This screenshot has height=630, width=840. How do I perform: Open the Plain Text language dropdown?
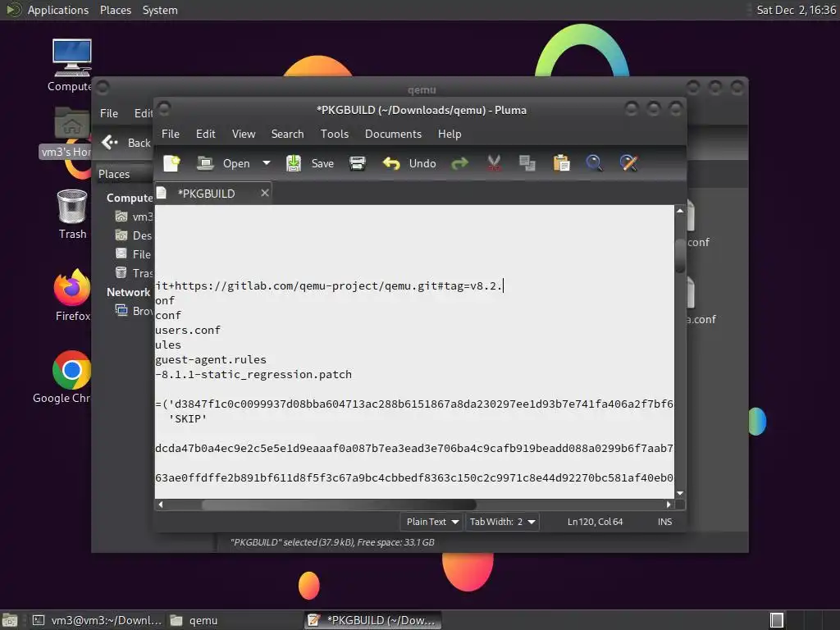pos(431,522)
